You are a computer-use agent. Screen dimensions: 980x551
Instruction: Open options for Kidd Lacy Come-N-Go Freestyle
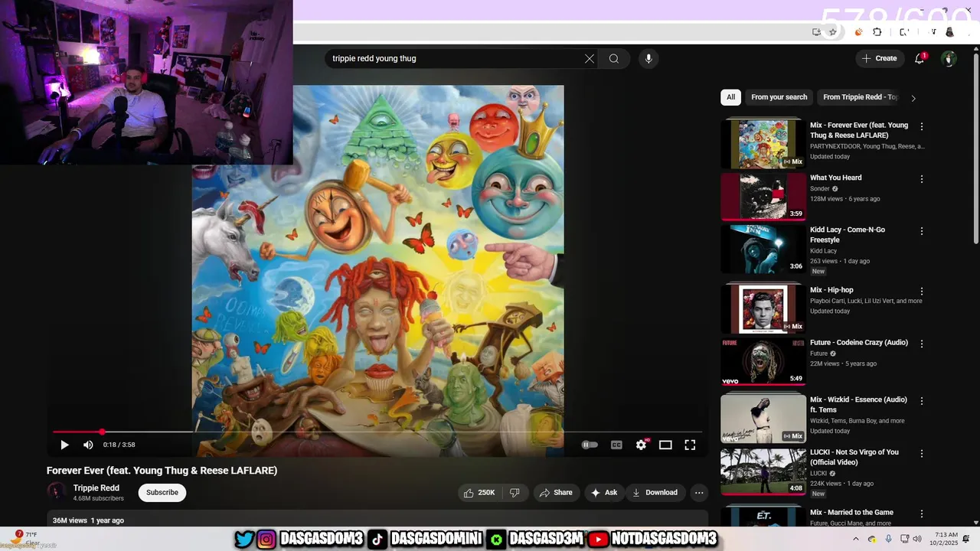pos(922,231)
